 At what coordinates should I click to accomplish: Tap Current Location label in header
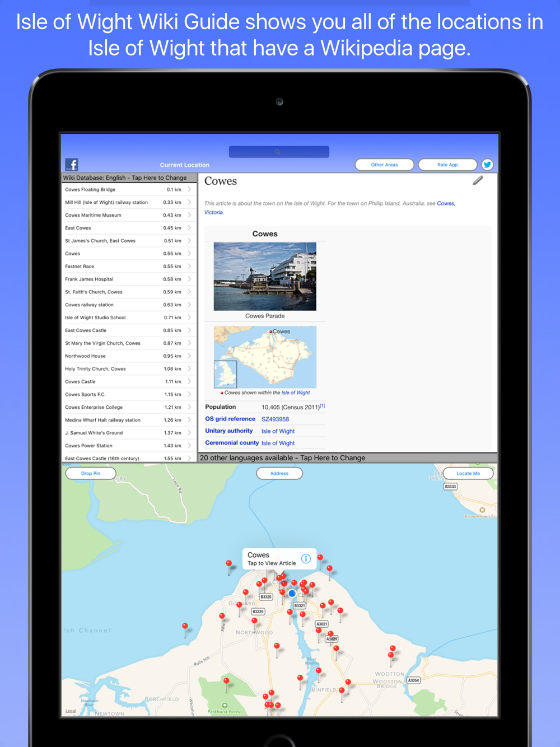point(185,165)
